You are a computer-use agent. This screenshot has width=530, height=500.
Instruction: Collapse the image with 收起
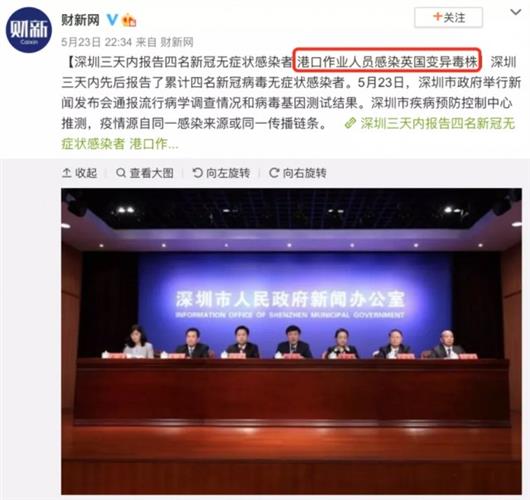click(79, 173)
